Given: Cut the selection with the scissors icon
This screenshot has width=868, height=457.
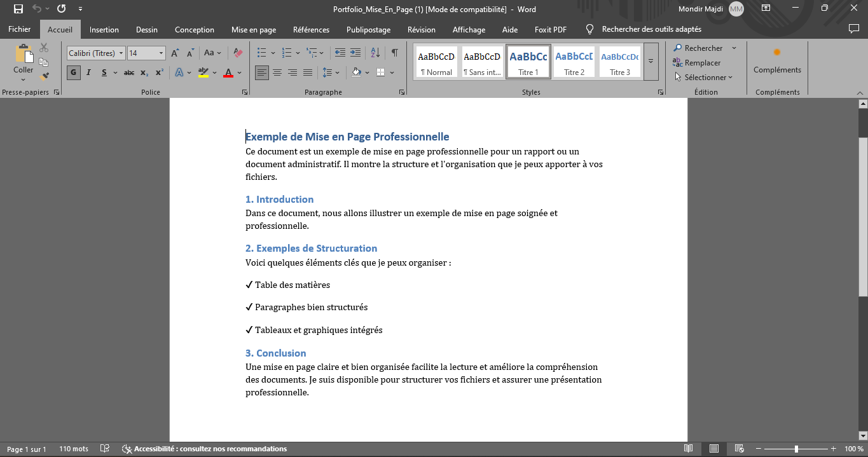Looking at the screenshot, I should [44, 48].
